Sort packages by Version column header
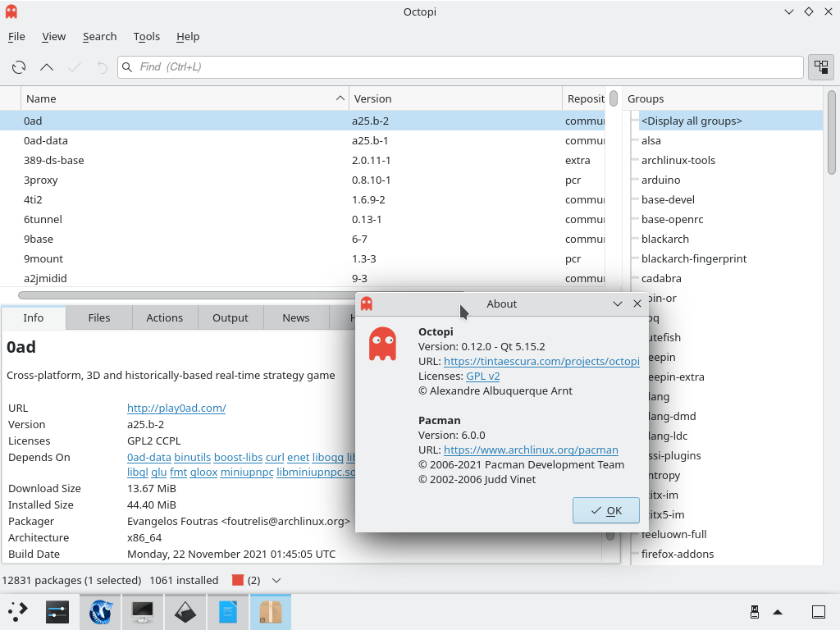The image size is (840, 630). point(455,98)
